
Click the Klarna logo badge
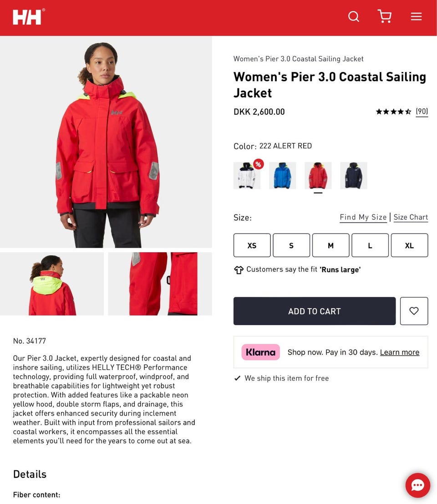(260, 352)
